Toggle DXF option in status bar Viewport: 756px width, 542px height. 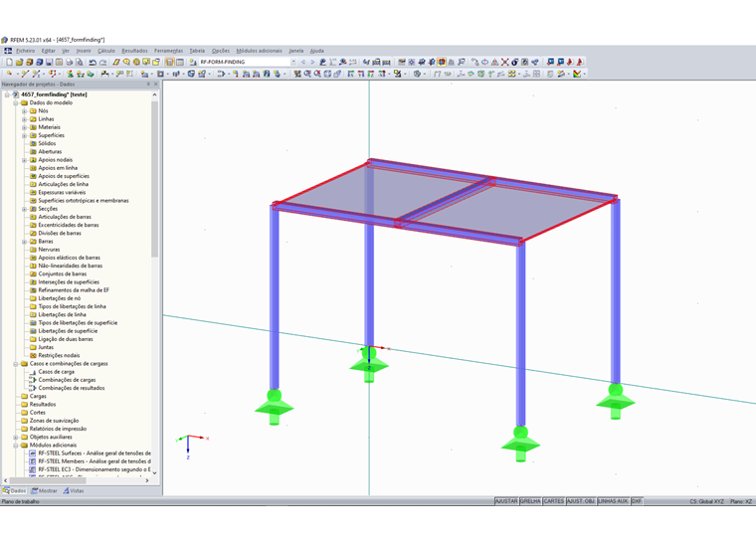pos(637,501)
